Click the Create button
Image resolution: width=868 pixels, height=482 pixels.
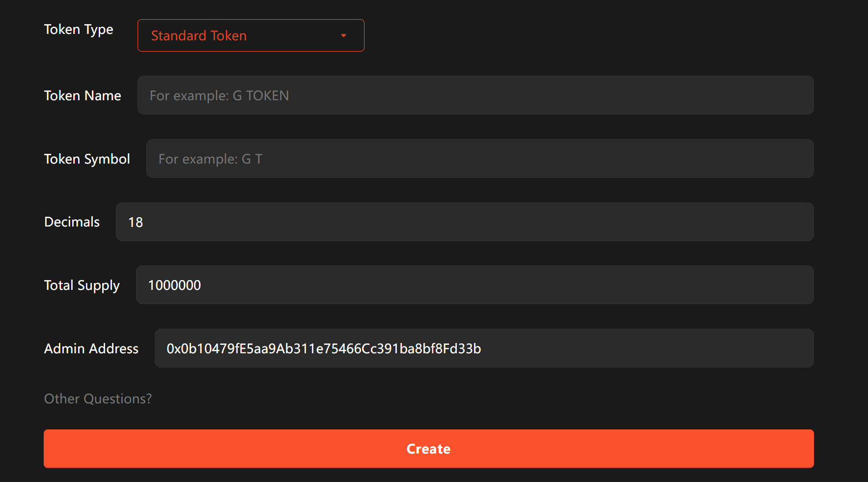[428, 449]
